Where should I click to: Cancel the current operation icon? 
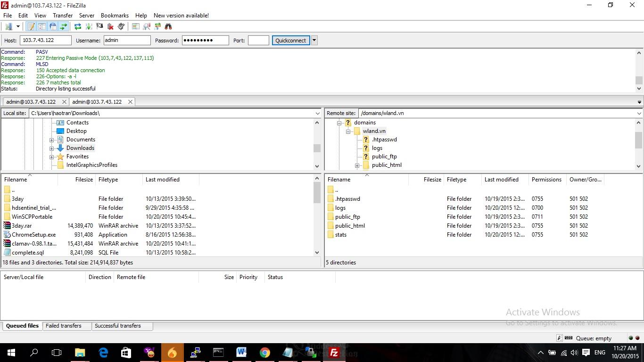point(99,26)
